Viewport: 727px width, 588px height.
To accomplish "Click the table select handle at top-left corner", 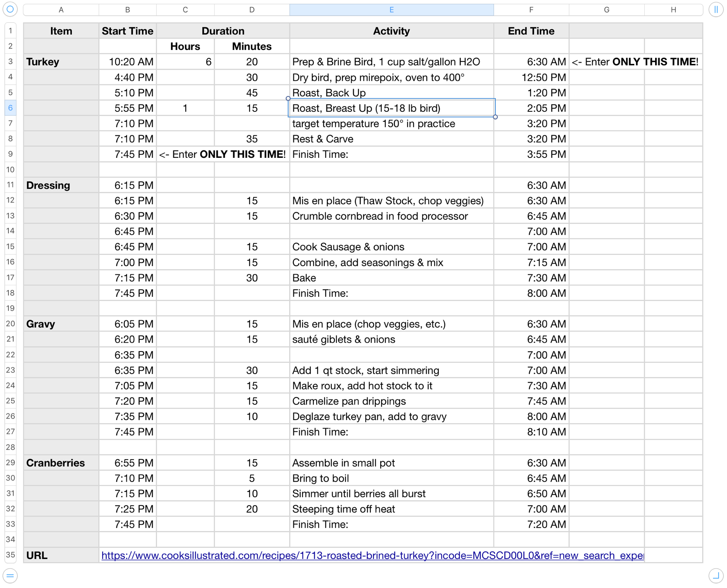I will click(x=10, y=9).
